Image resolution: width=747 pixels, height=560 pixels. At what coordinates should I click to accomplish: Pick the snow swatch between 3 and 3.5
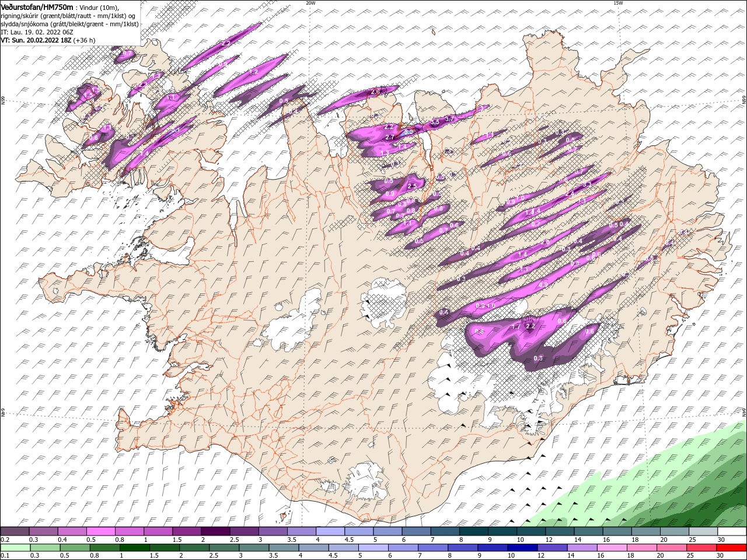(x=273, y=531)
